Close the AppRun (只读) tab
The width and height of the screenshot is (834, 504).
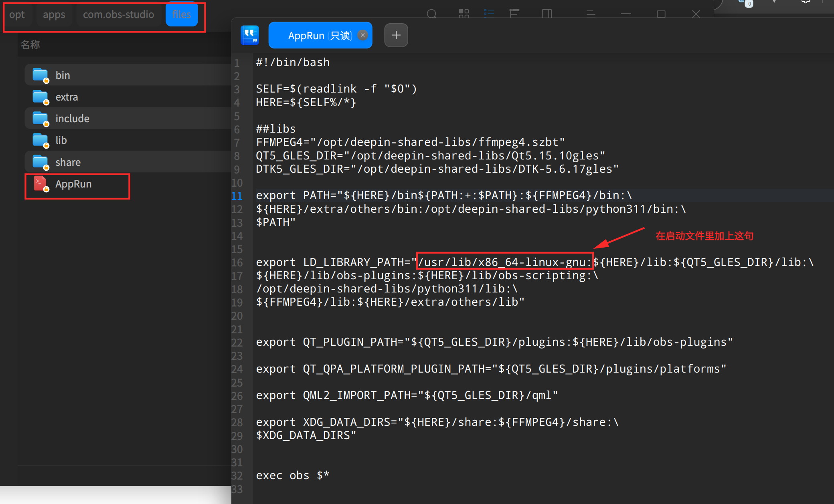(x=362, y=35)
